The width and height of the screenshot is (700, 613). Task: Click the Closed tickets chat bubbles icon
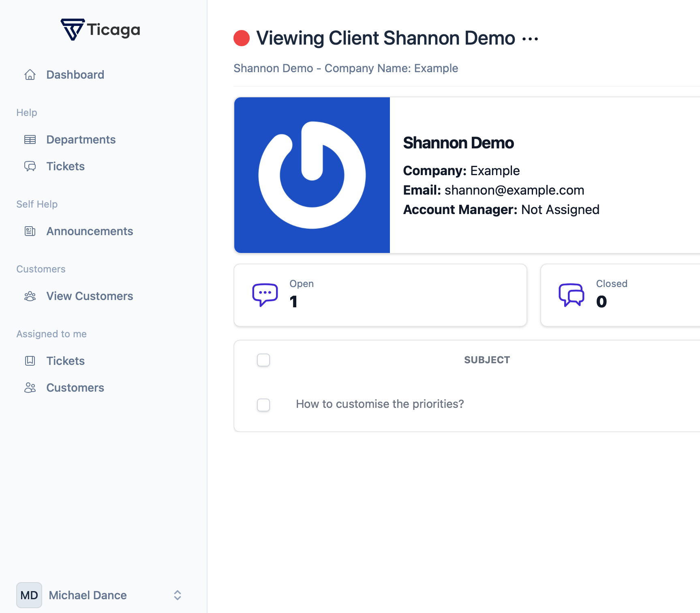pos(572,295)
